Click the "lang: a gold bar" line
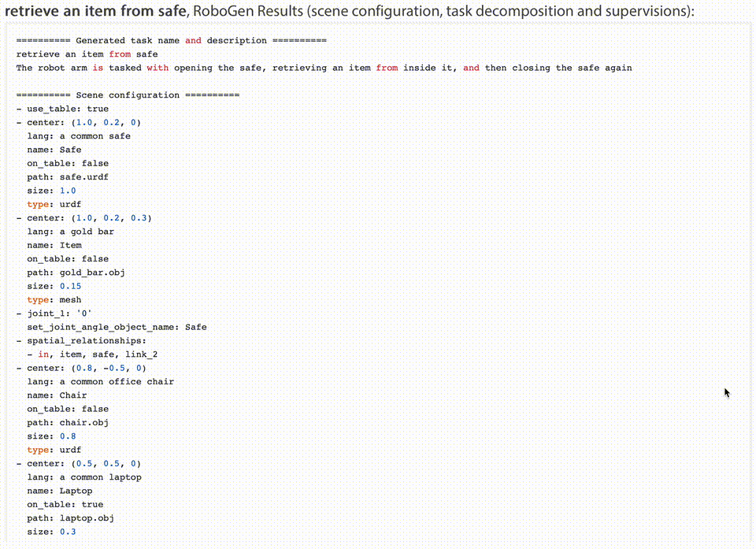This screenshot has height=549, width=756. pyautogui.click(x=71, y=232)
